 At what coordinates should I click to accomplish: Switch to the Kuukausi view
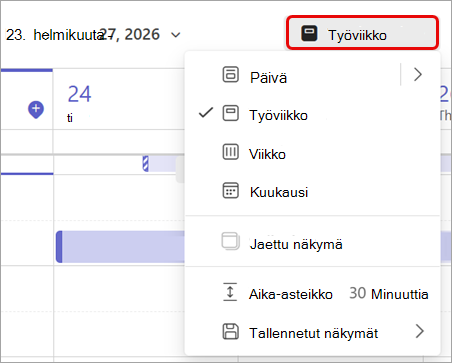312,191
